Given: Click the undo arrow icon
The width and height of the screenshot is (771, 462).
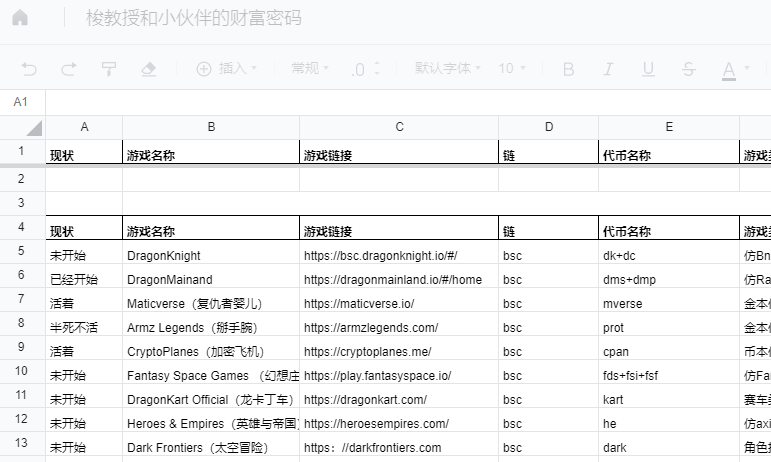Looking at the screenshot, I should coord(29,69).
